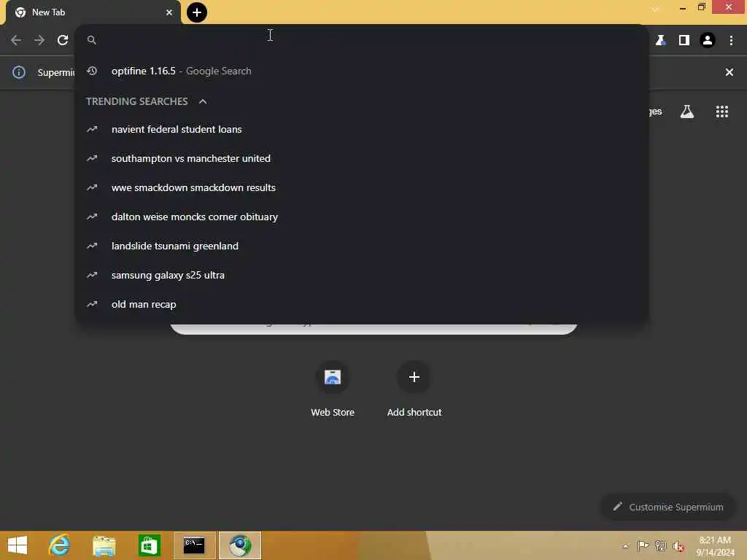The height and width of the screenshot is (560, 747).
Task: Open the Action Center flag icon
Action: tap(643, 545)
